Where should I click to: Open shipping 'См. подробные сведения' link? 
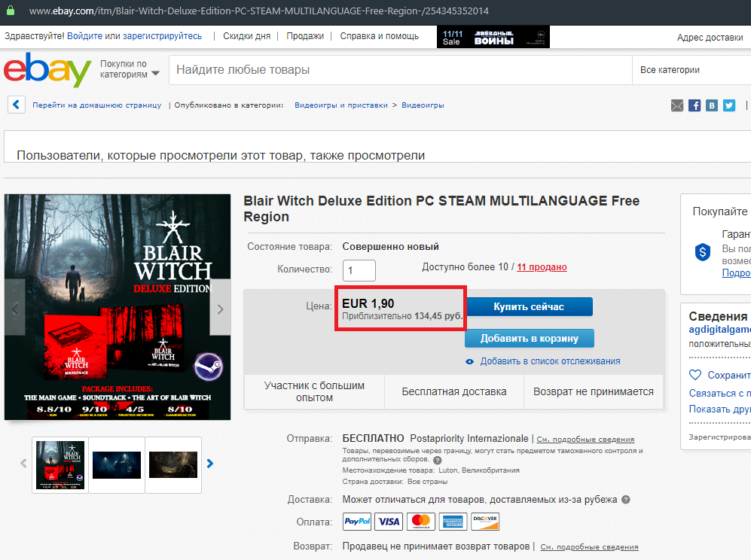point(585,440)
